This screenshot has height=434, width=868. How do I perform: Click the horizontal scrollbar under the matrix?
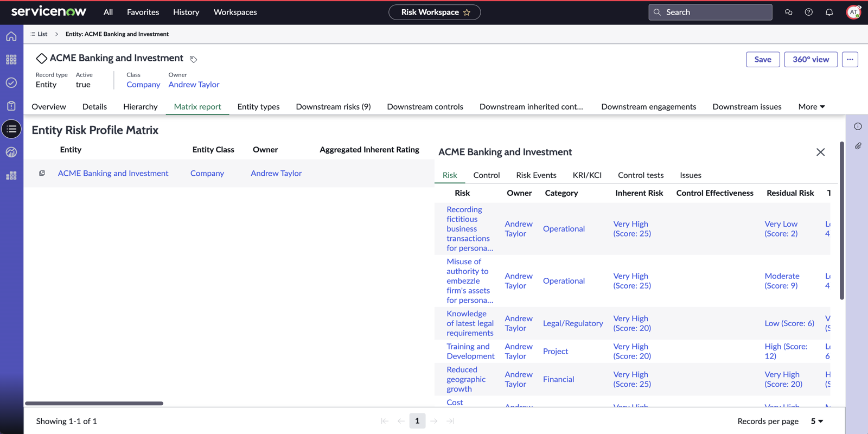click(x=94, y=404)
